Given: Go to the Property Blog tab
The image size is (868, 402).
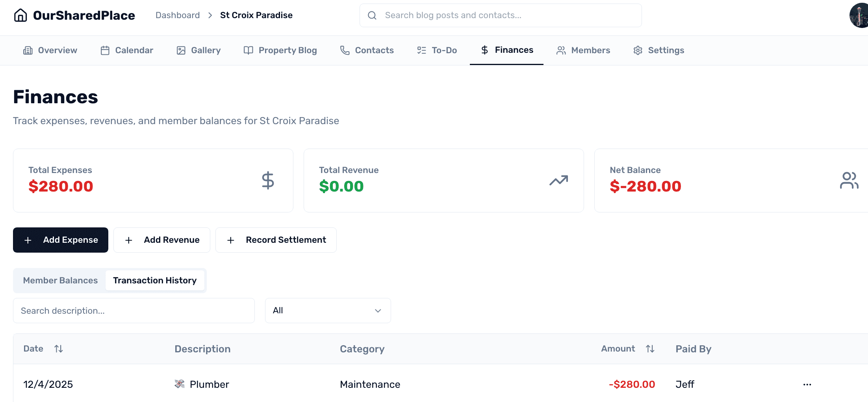Looking at the screenshot, I should (280, 50).
